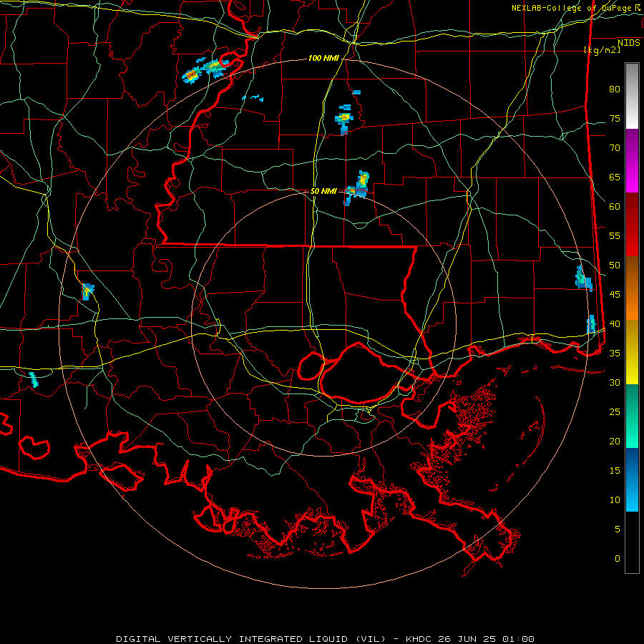The width and height of the screenshot is (644, 644).
Task: Click the 50 NMI range ring label
Action: pos(323,191)
